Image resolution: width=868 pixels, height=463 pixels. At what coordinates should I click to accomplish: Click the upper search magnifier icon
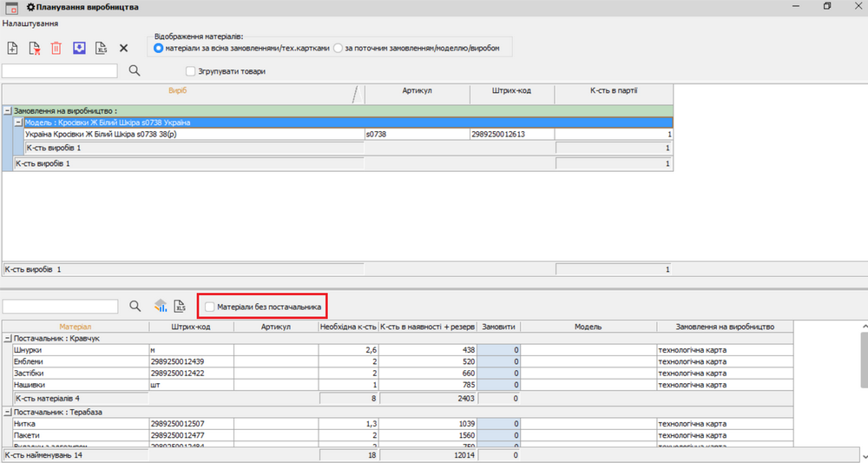click(x=135, y=71)
